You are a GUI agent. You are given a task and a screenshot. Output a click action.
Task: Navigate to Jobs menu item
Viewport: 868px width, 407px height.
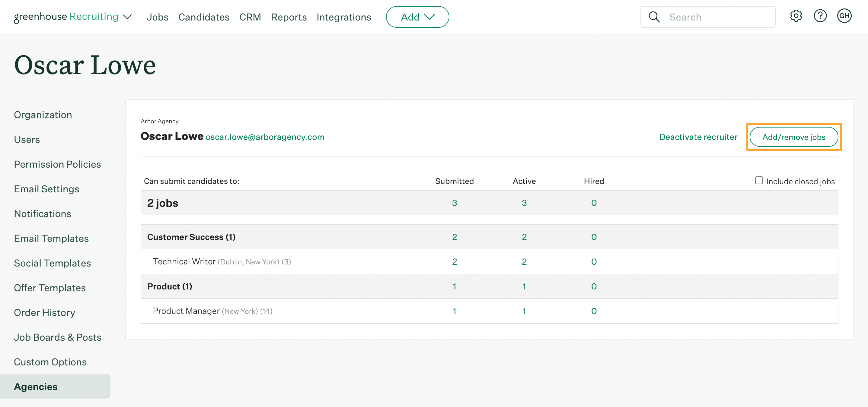[x=157, y=16]
